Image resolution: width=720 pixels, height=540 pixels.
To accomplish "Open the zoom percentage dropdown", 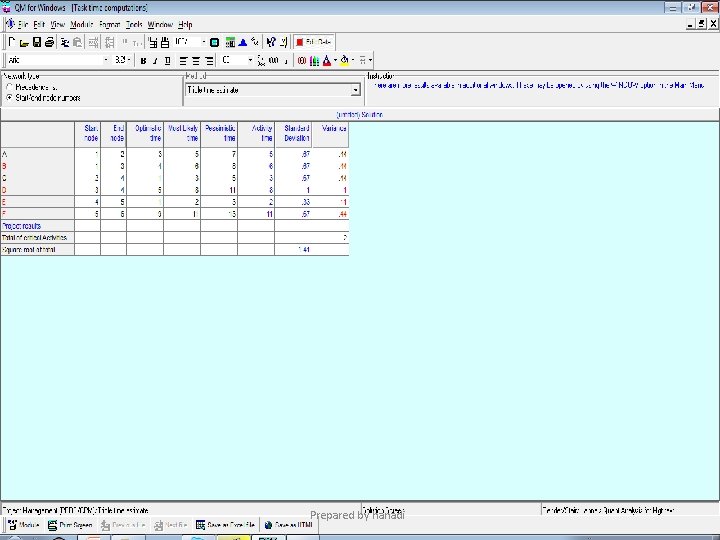I will [x=204, y=42].
